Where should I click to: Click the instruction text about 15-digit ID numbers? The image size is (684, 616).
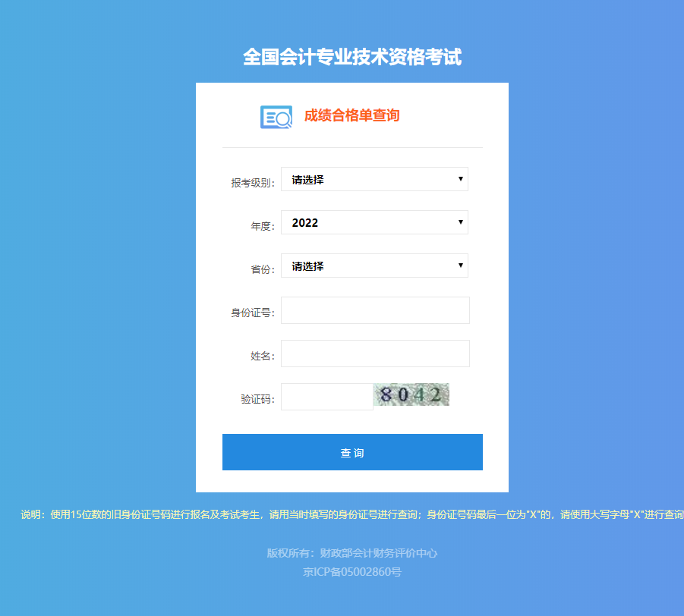(x=342, y=514)
